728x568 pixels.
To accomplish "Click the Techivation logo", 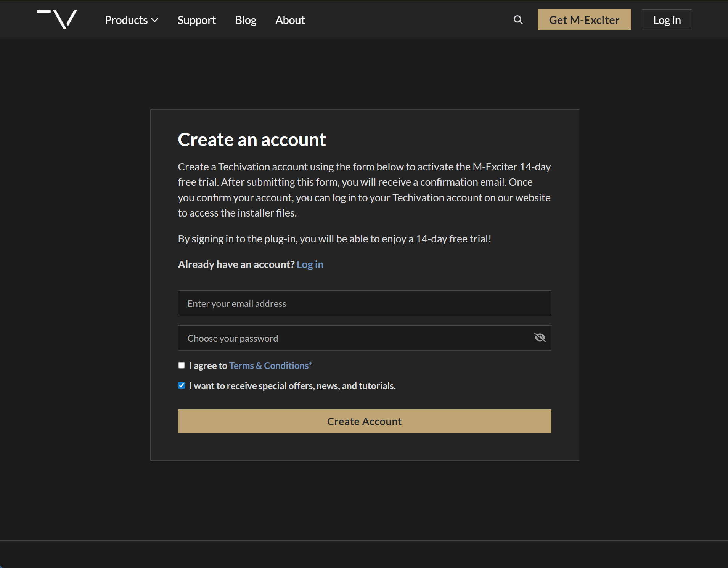I will coord(57,19).
